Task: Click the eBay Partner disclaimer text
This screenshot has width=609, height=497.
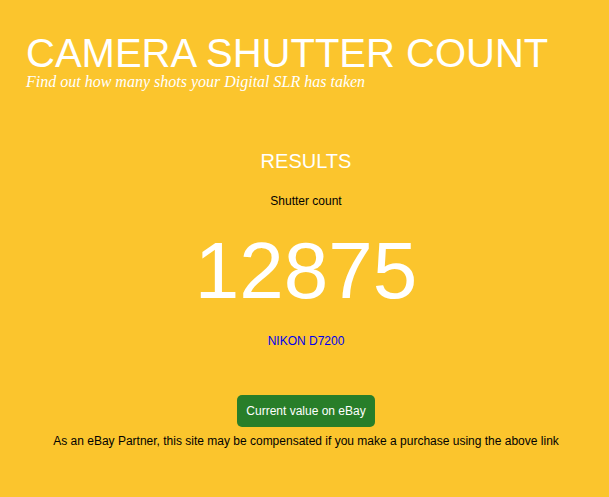Action: pyautogui.click(x=306, y=441)
